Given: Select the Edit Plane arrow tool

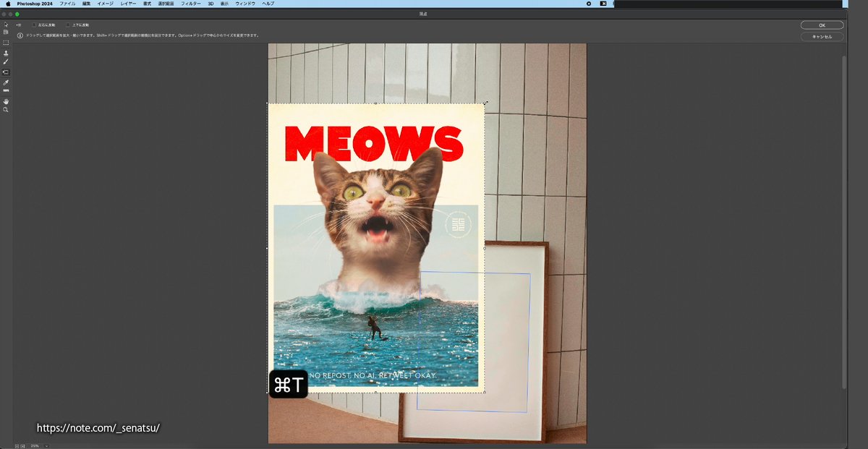Looking at the screenshot, I should (6, 25).
